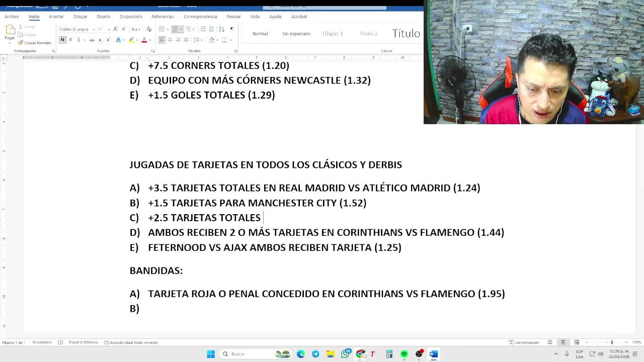Toggle strikethrough formatting

92,40
